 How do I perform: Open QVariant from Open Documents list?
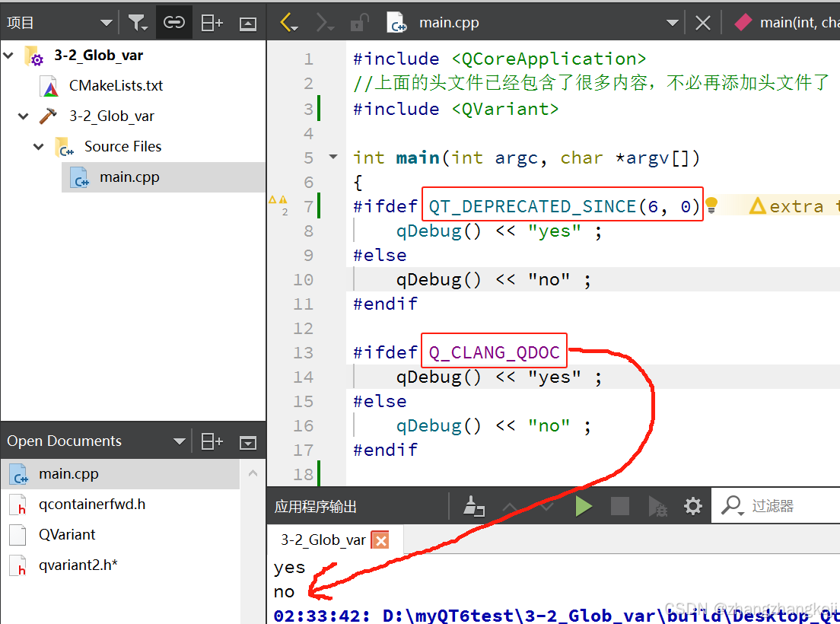(x=67, y=534)
